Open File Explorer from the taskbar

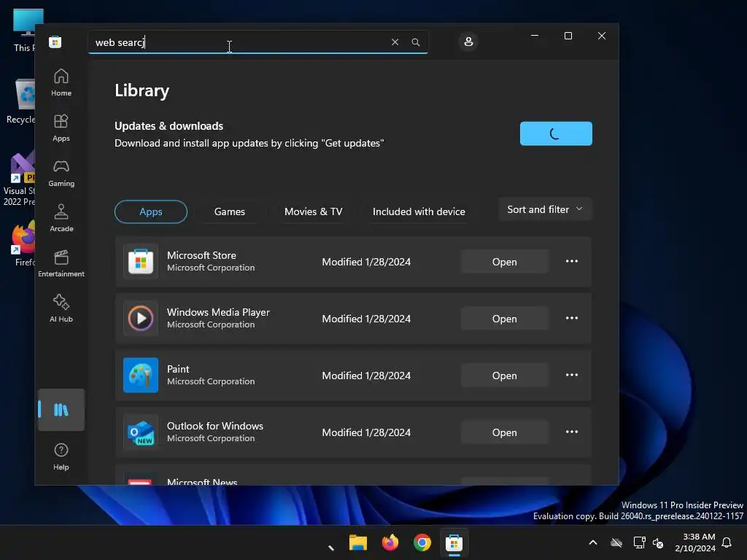click(x=357, y=542)
